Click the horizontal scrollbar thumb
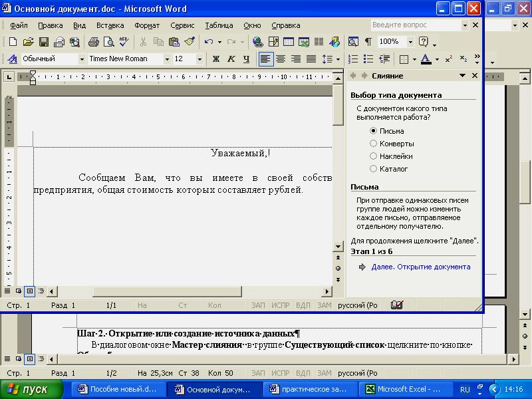This screenshot has height=399, width=532. 168,291
